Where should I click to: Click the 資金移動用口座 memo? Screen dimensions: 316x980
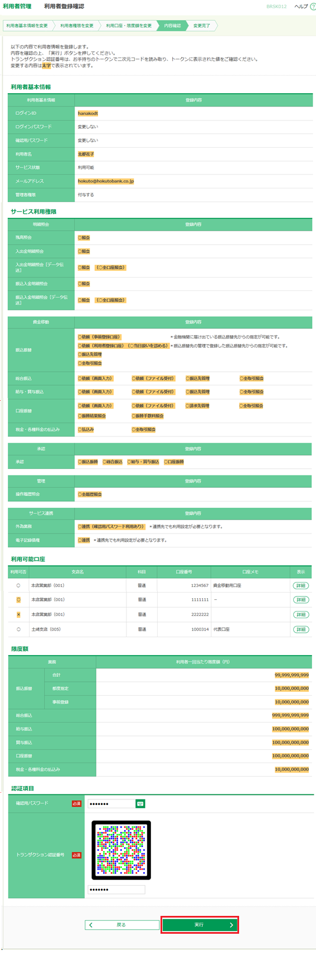pyautogui.click(x=227, y=585)
